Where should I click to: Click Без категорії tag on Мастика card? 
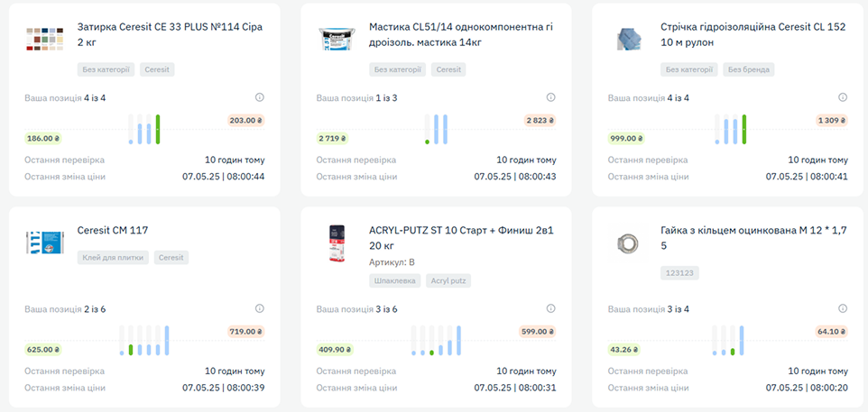coord(398,69)
